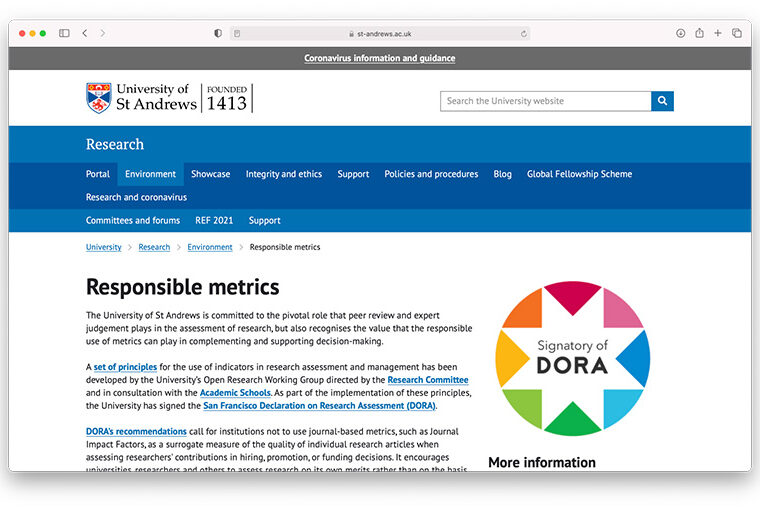
Task: Click the University of St Andrews crest logo
Action: (x=98, y=97)
